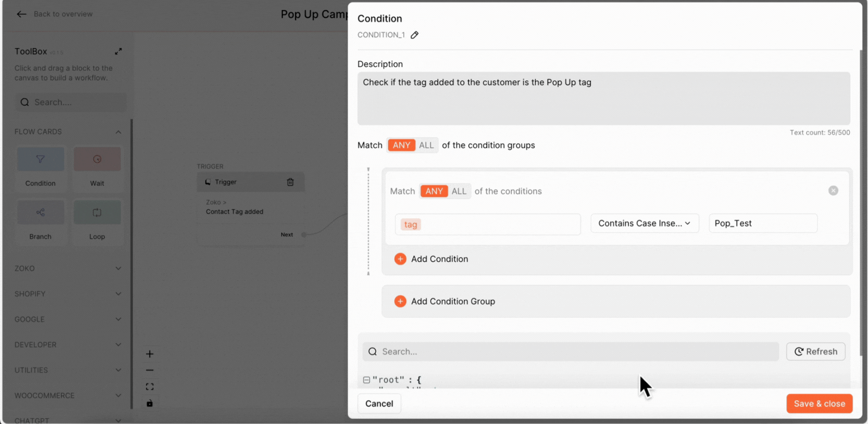Click the Trigger block header
Image resolution: width=868 pixels, height=424 pixels.
point(250,182)
